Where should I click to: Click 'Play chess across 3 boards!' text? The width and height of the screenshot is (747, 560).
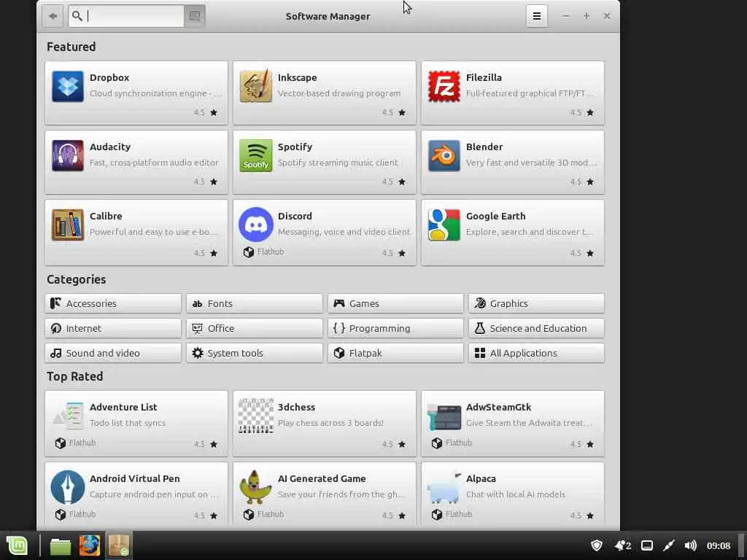point(330,423)
